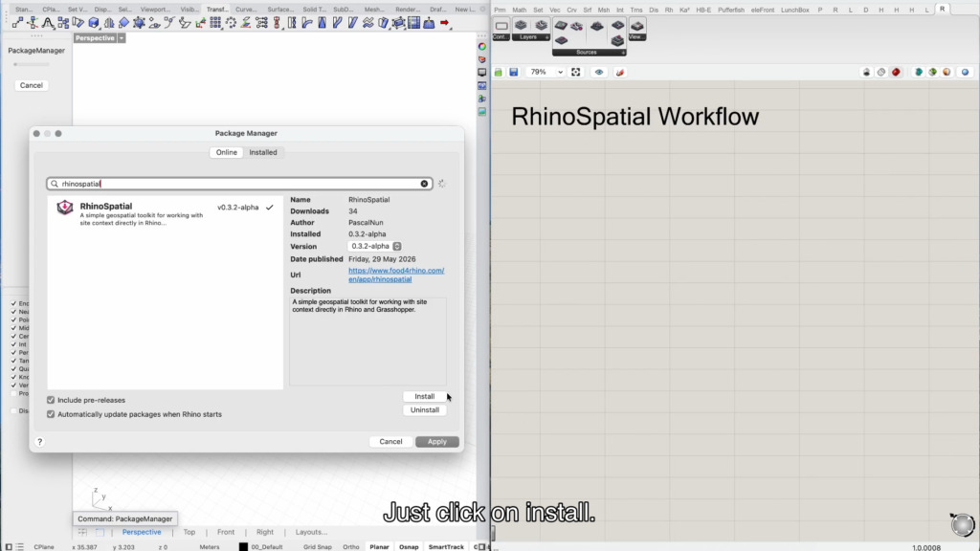This screenshot has height=551, width=980.
Task: Open the Curve toolbar tab in Rhino
Action: 246,10
